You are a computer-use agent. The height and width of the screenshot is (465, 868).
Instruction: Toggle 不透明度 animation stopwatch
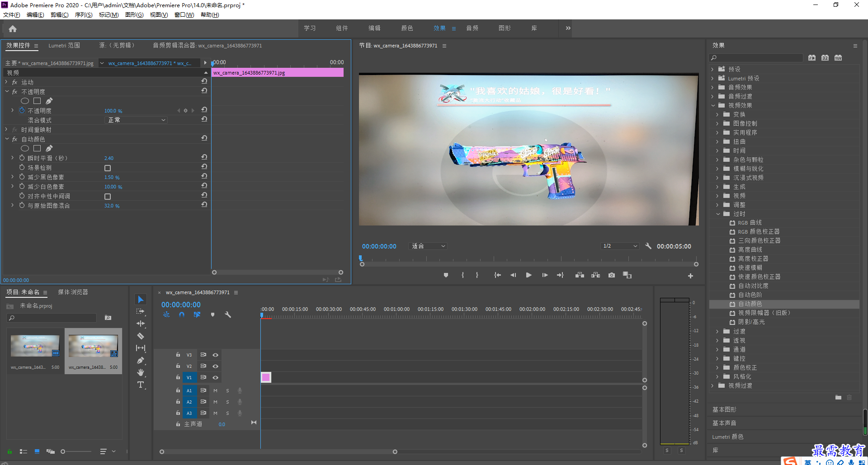22,110
